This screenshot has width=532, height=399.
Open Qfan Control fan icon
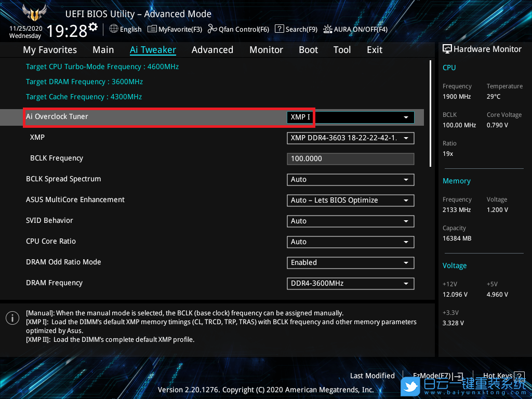pos(212,29)
